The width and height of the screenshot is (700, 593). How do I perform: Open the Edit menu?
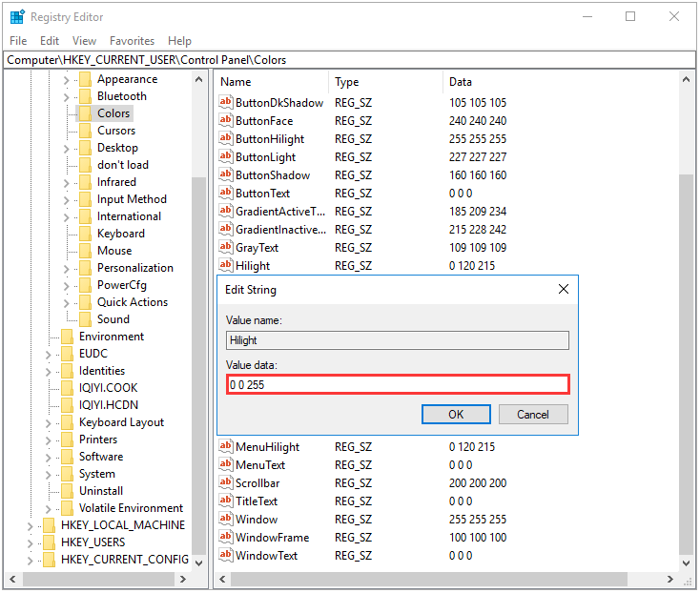click(x=49, y=41)
